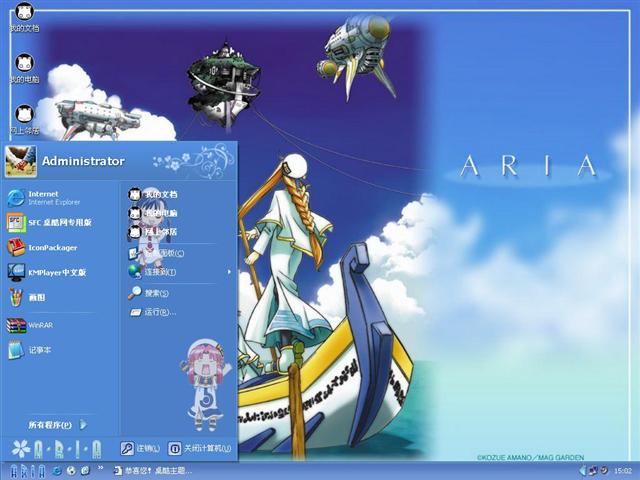Click the 注销(L) log off button
This screenshot has width=640, height=480.
click(x=140, y=449)
